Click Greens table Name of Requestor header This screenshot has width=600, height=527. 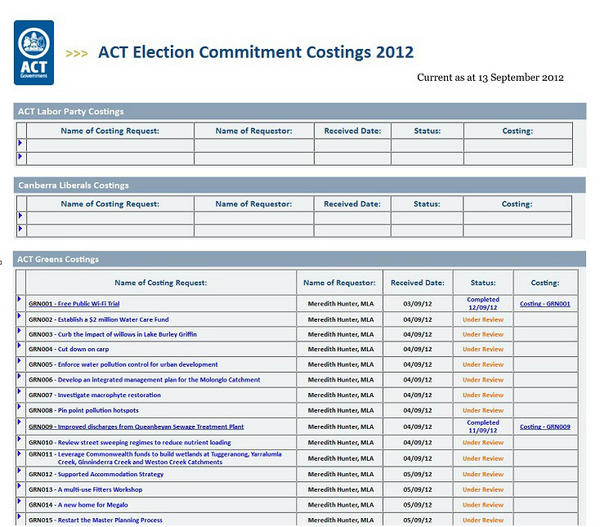coord(339,283)
